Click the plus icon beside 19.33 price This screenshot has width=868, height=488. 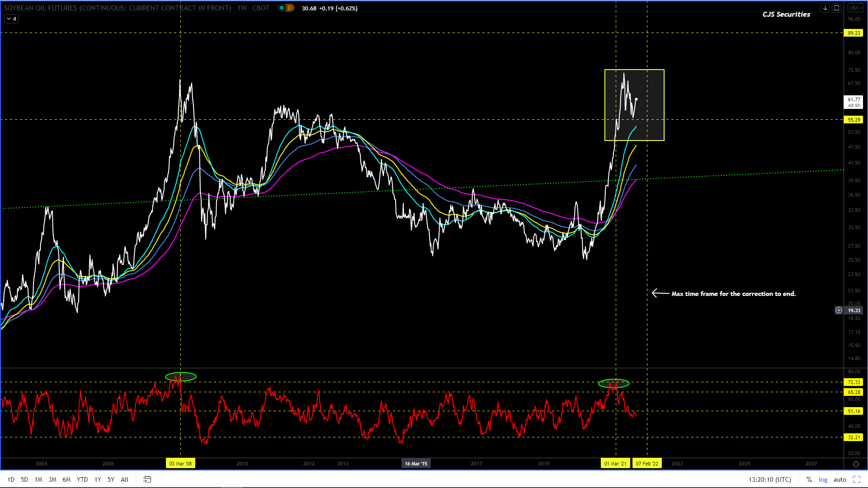pyautogui.click(x=839, y=310)
